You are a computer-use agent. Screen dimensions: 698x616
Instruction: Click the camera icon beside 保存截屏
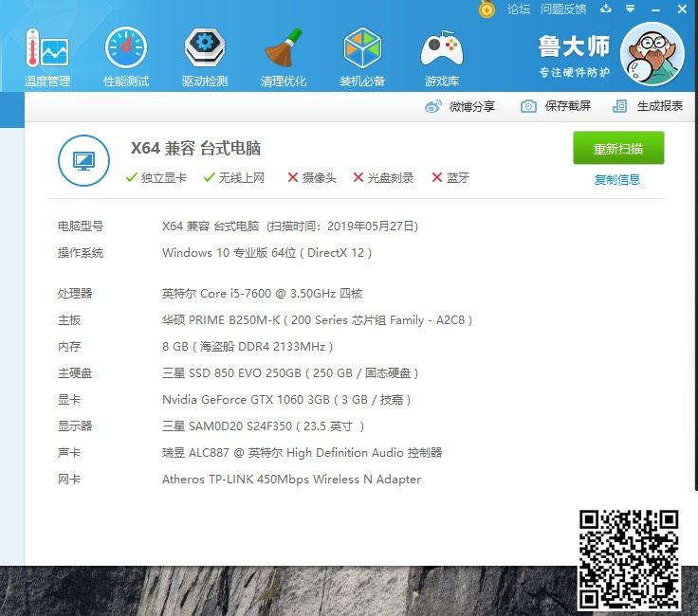528,106
